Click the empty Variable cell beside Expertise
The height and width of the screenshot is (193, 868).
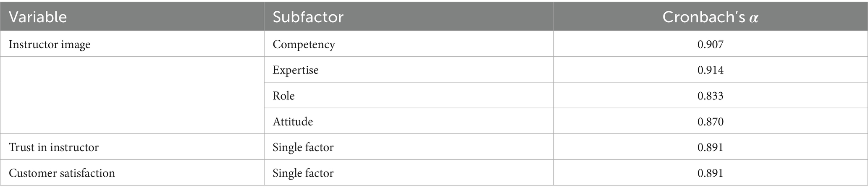tap(132, 70)
